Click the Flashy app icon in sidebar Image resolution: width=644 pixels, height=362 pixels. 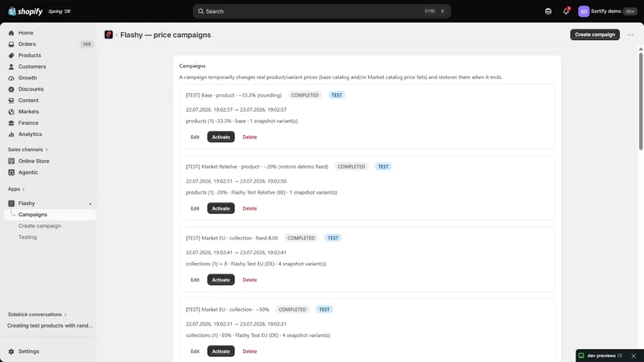[11, 204]
